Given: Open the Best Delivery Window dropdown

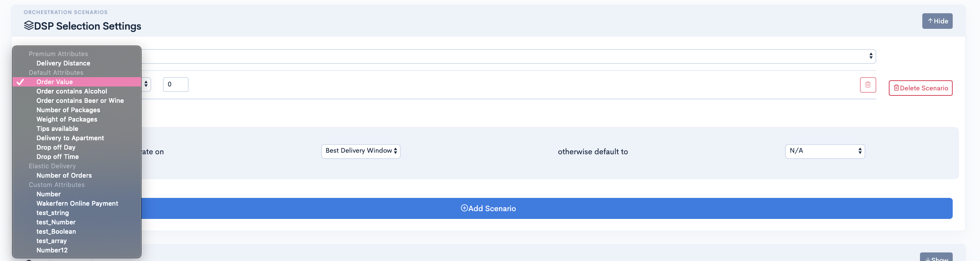Looking at the screenshot, I should (x=361, y=151).
